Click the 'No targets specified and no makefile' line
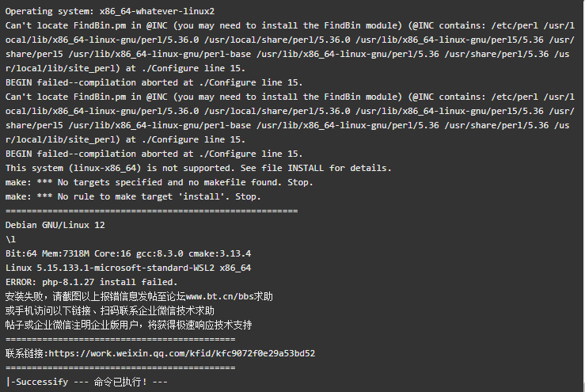 pos(159,182)
